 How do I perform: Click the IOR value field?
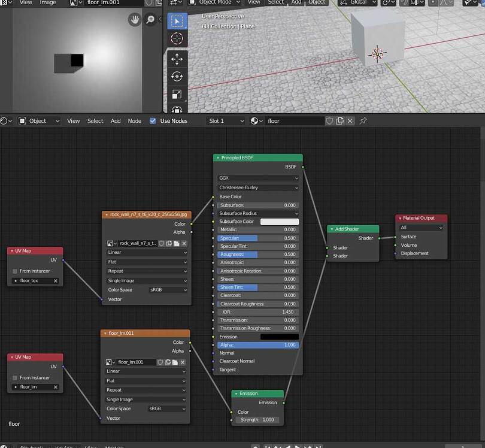pyautogui.click(x=258, y=312)
